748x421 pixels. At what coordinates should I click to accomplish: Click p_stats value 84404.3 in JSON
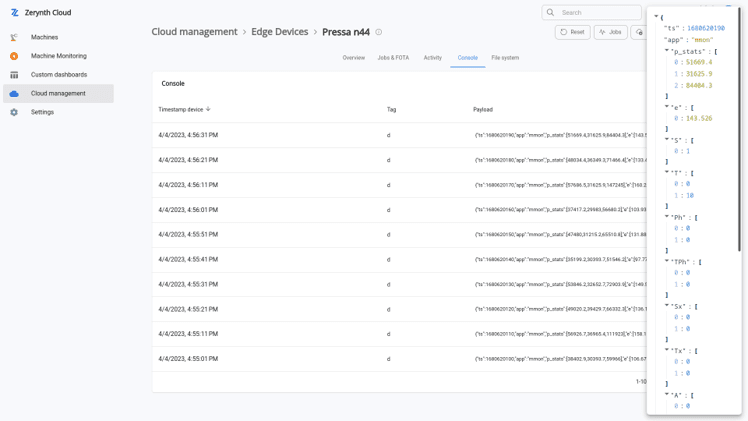coord(699,86)
